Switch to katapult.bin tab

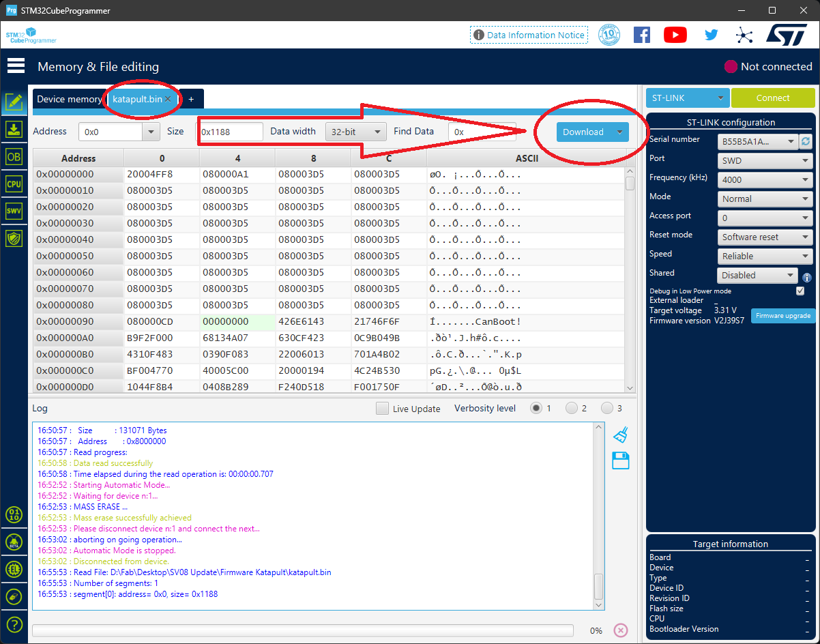point(137,99)
